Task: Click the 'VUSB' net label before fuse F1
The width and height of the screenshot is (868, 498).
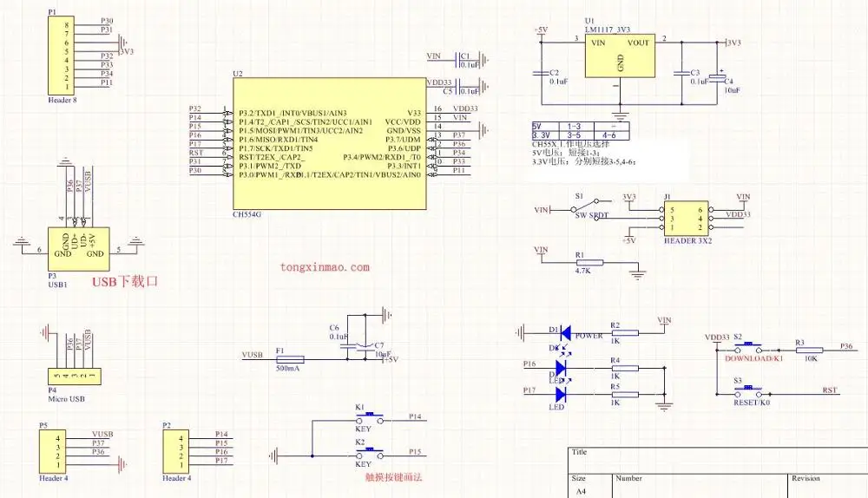Action: tap(253, 355)
